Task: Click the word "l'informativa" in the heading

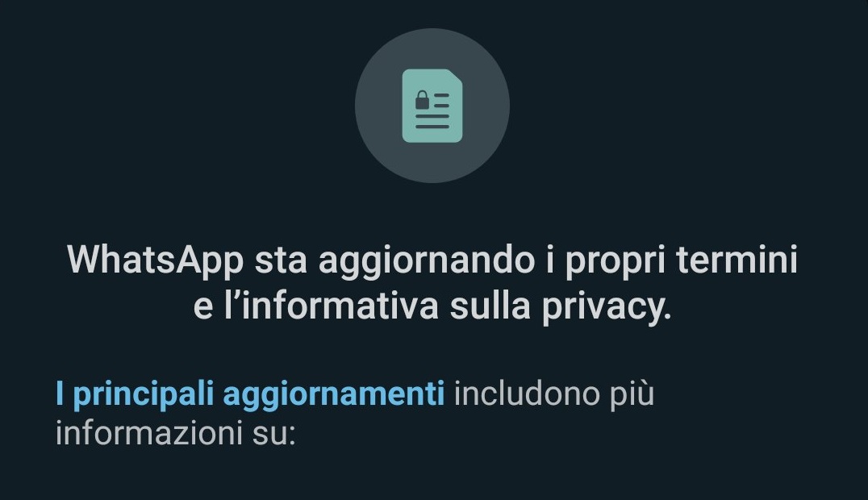Action: pos(332,306)
